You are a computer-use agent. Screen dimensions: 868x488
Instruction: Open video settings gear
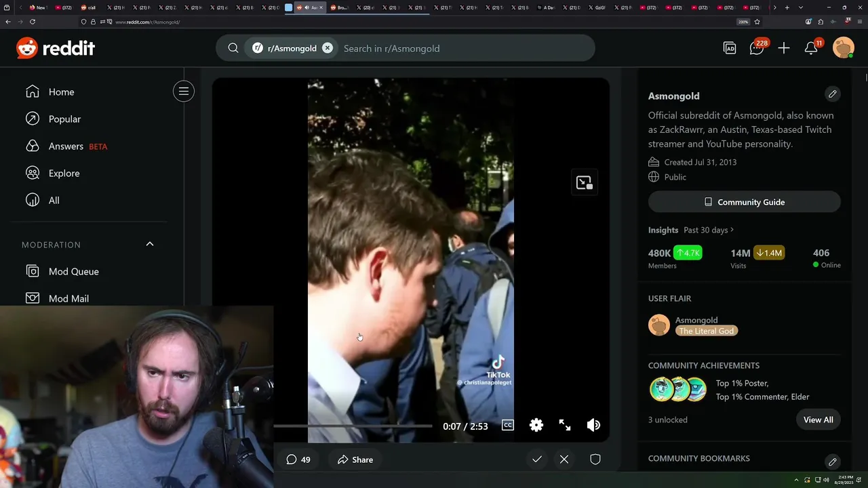(x=536, y=425)
